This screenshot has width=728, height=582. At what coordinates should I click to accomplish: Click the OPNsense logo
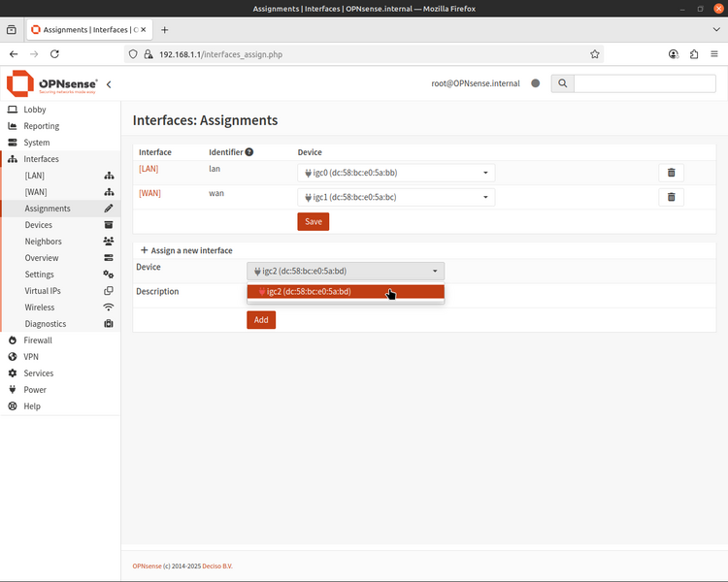[x=52, y=83]
